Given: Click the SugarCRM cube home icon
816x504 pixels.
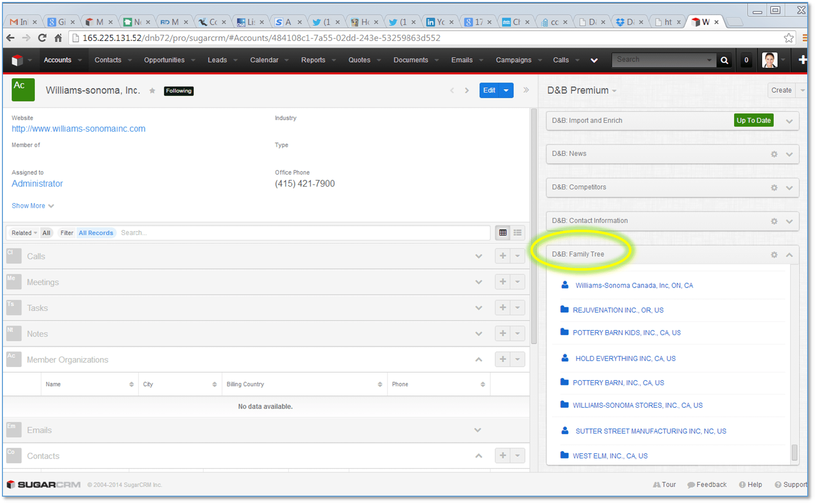Looking at the screenshot, I should pyautogui.click(x=17, y=60).
